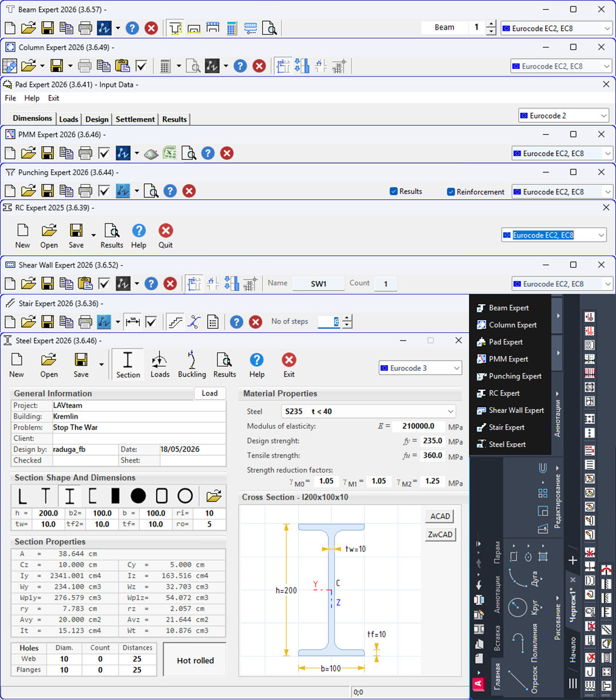Open design code dropdown in RC Expert

click(554, 235)
